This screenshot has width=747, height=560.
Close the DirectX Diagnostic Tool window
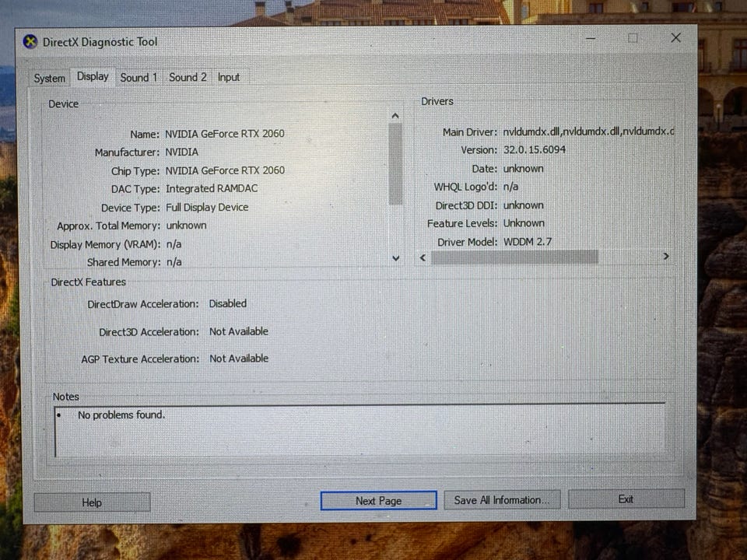coord(675,37)
